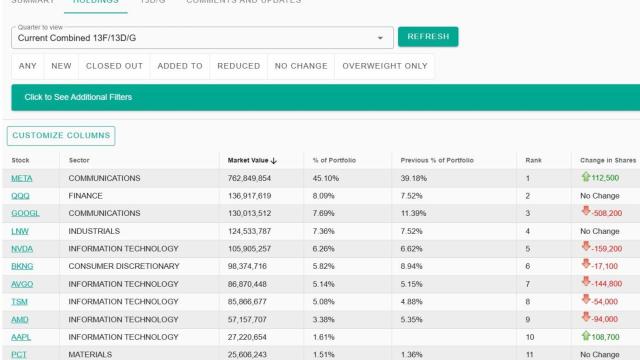Select the ANY filter
The width and height of the screenshot is (640, 360).
pos(28,66)
